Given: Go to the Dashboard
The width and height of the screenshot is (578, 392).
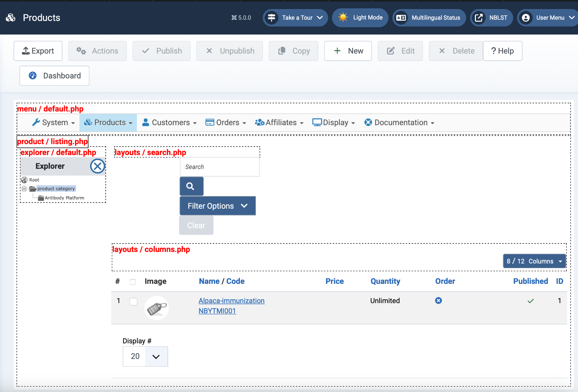Looking at the screenshot, I should pyautogui.click(x=54, y=75).
